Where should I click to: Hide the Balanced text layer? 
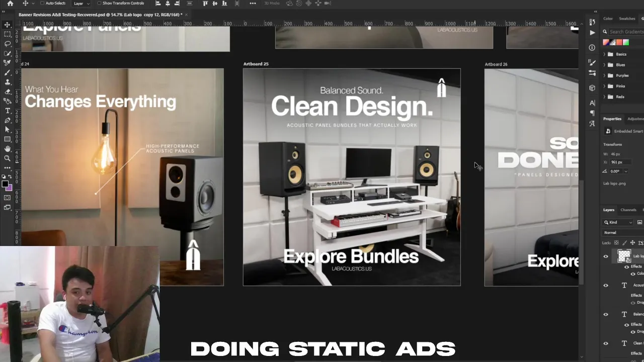point(606,315)
